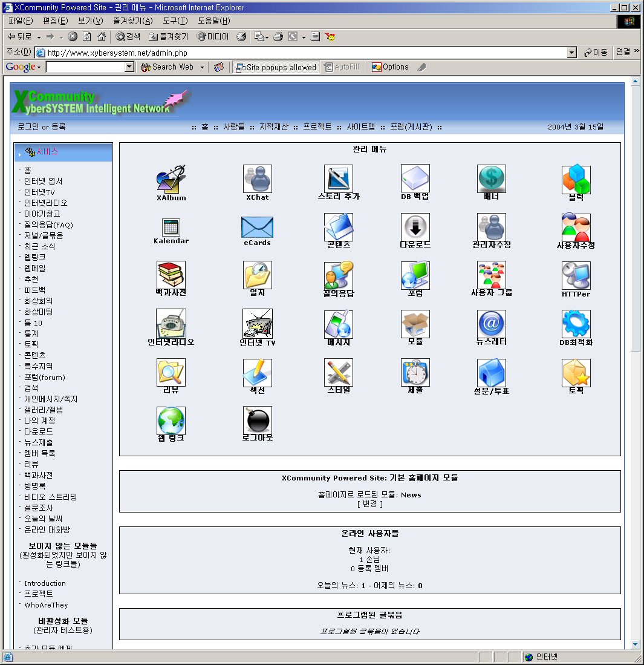Click the 변경 link for homepage module
Screen dimensions: 644x665
pos(369,503)
